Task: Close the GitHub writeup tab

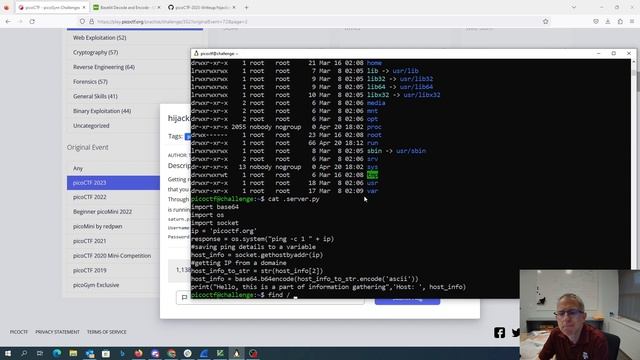Action: click(234, 7)
